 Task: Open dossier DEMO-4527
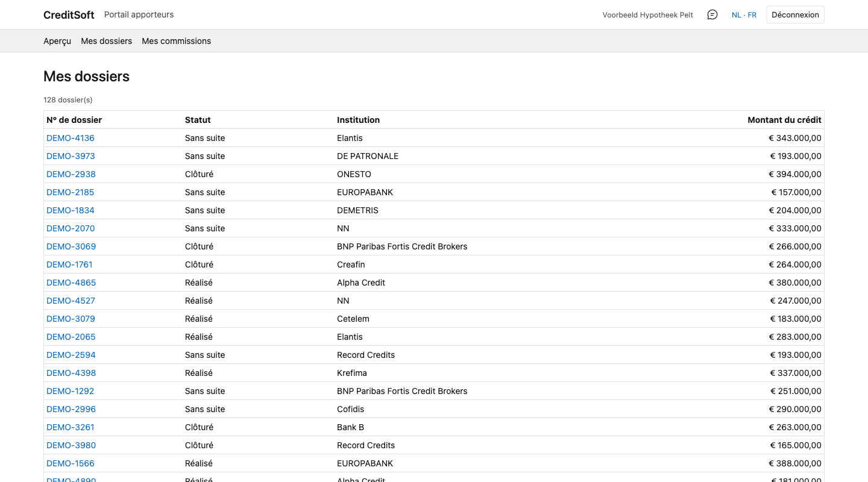point(71,301)
